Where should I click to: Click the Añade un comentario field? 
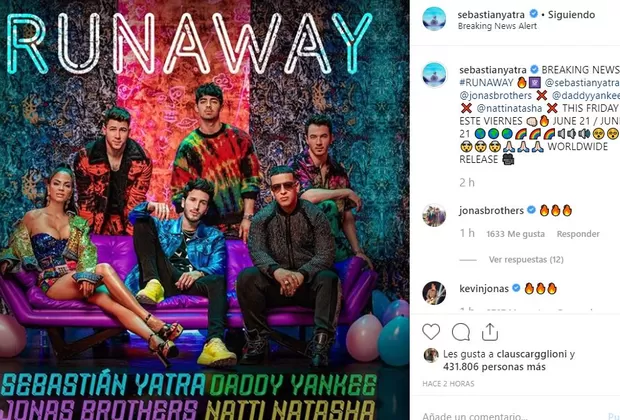coord(515,415)
